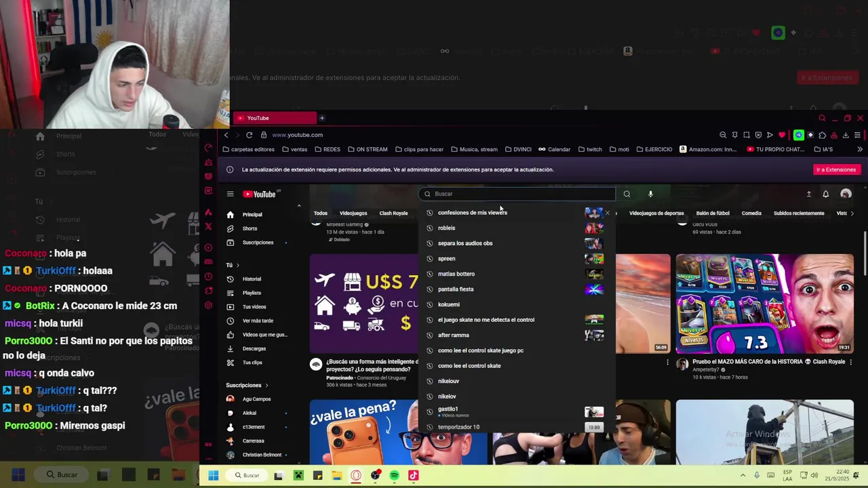The height and width of the screenshot is (488, 868).
Task: Open the Clash Royale mazo video thumbnail
Action: (764, 304)
